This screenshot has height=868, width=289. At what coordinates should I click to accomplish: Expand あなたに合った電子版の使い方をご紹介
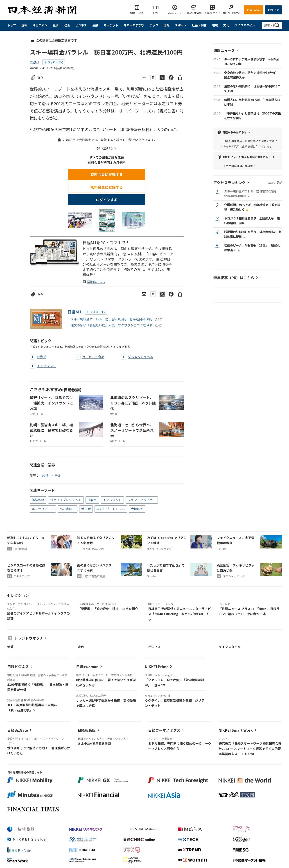coord(273,157)
